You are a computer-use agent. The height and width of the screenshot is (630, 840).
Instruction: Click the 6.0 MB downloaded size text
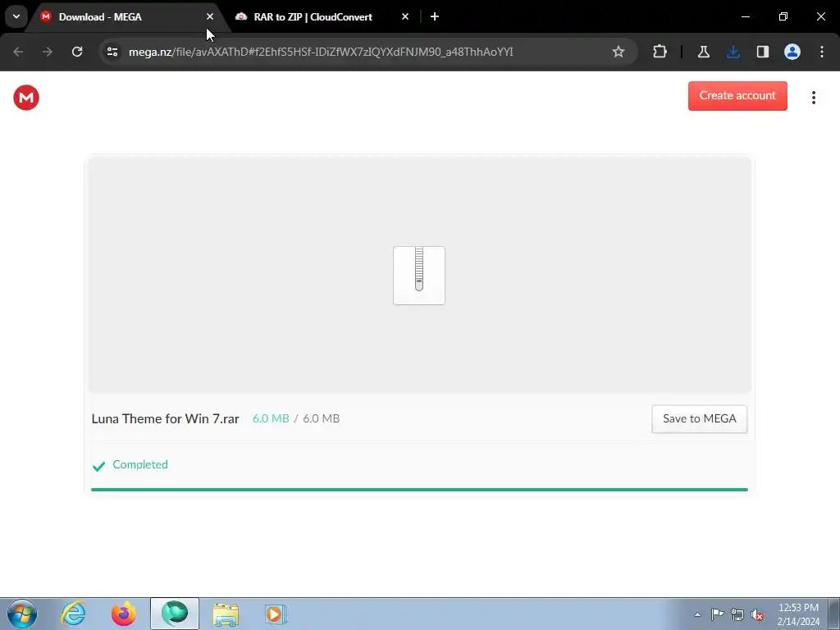271,419
